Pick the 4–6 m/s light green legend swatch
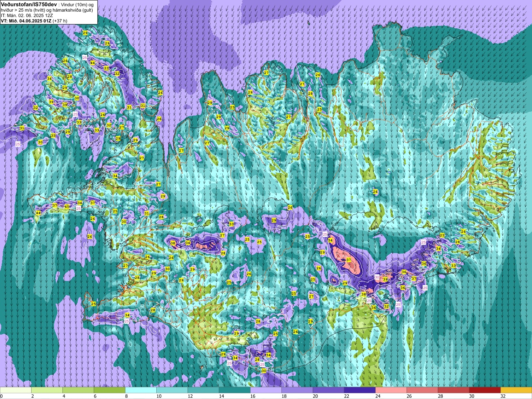This screenshot has width=532, height=399. 78,390
